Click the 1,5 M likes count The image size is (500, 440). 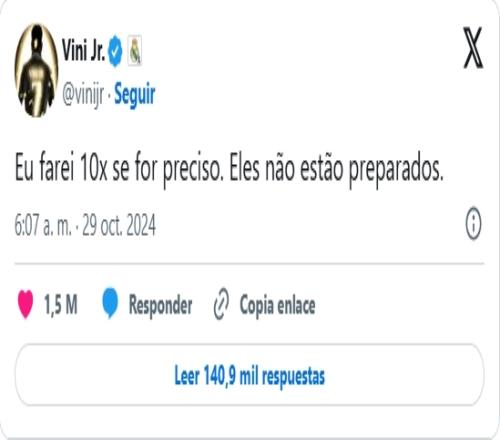61,304
